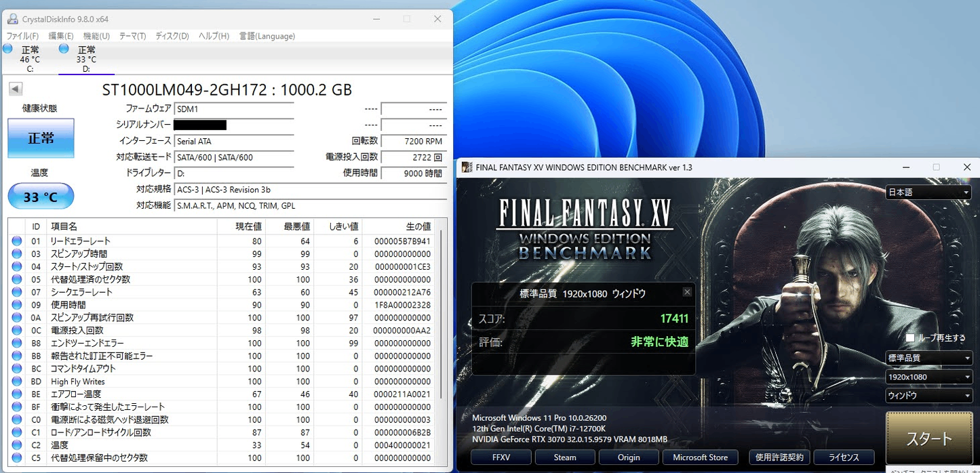Screen dimensions: 980x473
Task: Toggle the ループ再生する checkbox
Action: click(x=910, y=337)
